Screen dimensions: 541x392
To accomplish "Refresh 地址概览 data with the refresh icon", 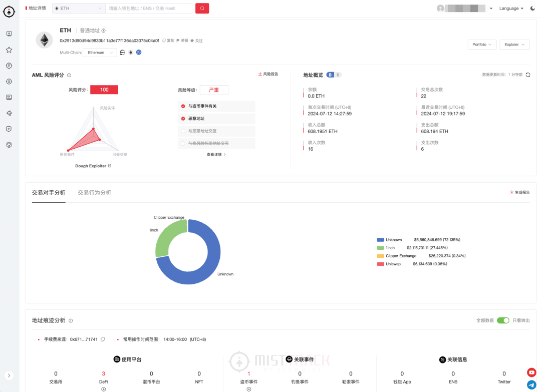I will pyautogui.click(x=527, y=75).
